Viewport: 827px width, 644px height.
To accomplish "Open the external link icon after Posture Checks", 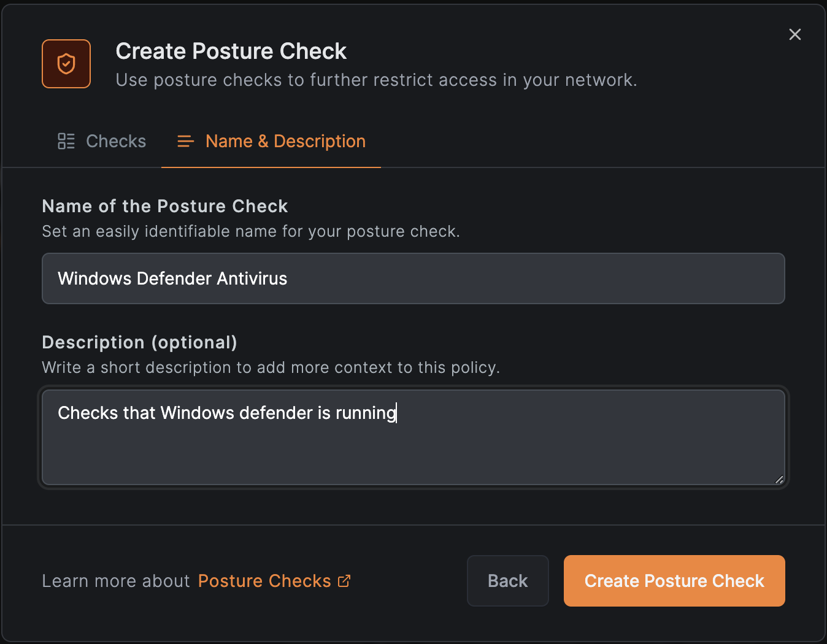I will coord(344,580).
